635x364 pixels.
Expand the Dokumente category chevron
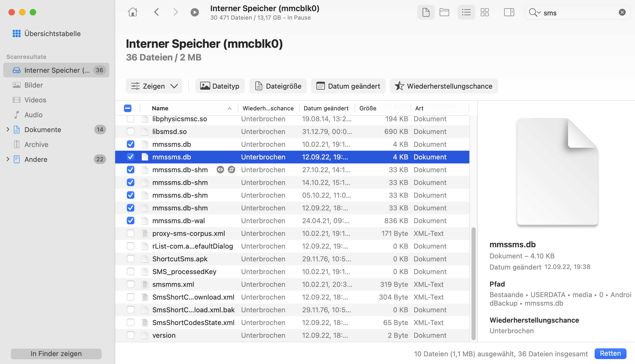click(x=8, y=129)
